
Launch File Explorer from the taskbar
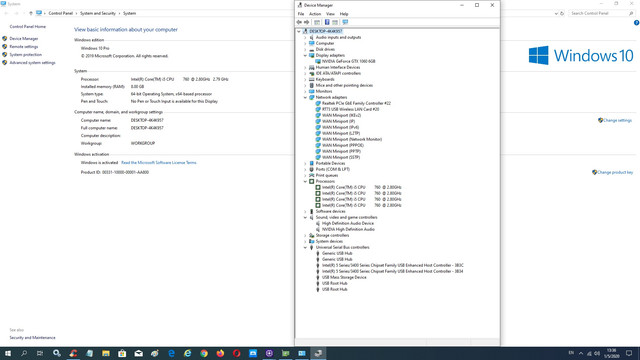(106, 353)
